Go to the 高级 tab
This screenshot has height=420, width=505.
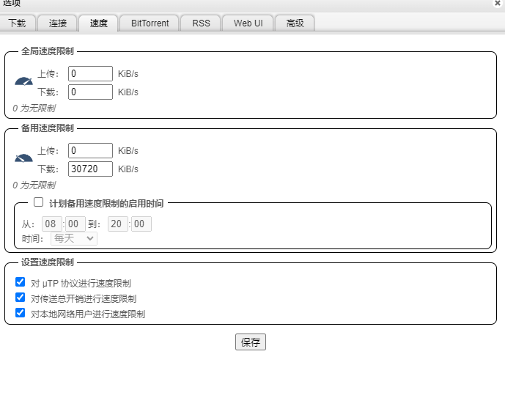pos(295,23)
